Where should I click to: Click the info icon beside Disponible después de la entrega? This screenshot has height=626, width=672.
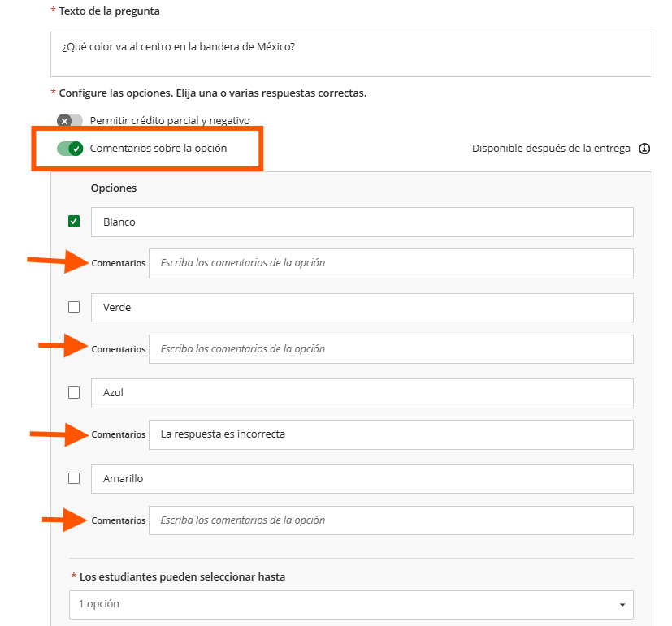coord(644,149)
